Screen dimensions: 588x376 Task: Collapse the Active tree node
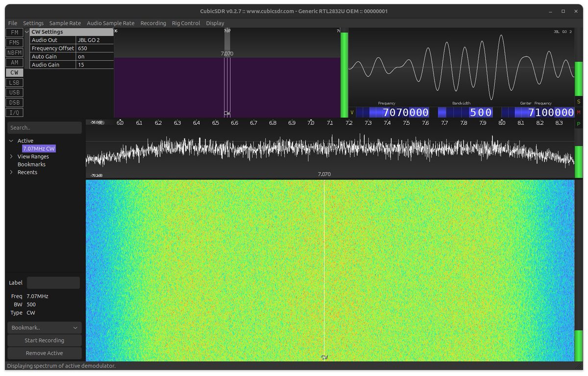point(11,141)
